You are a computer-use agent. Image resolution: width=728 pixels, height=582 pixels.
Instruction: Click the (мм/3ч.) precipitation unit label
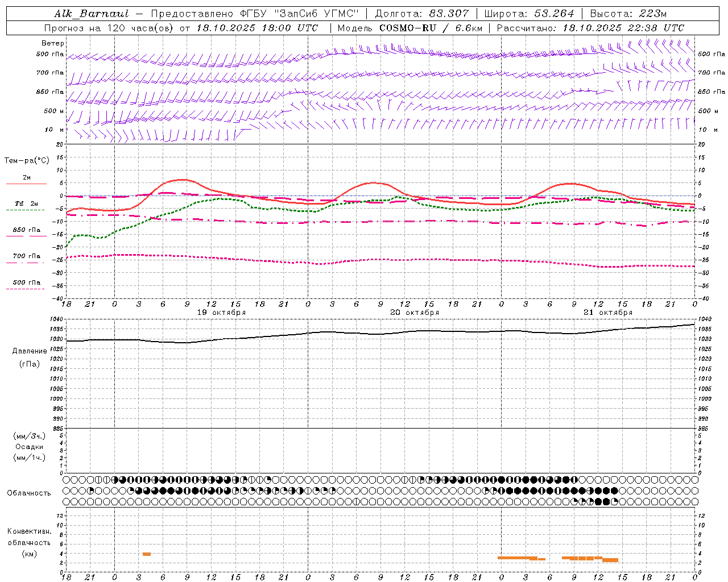click(30, 436)
